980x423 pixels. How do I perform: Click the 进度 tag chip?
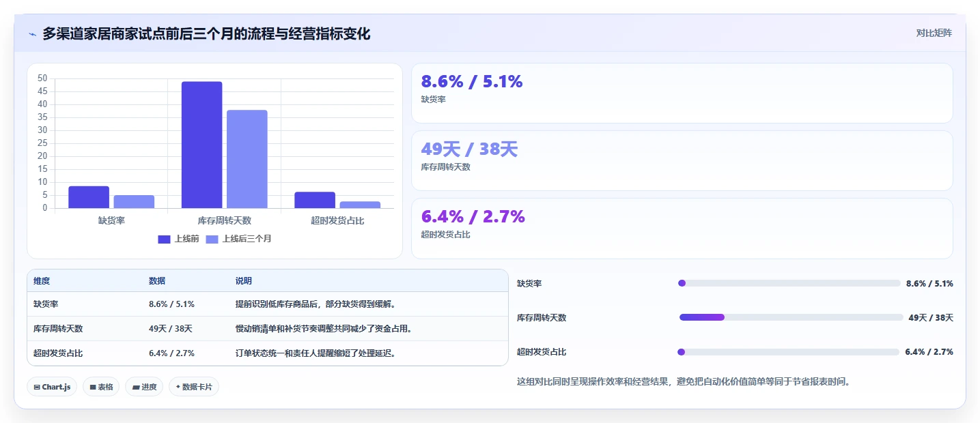pyautogui.click(x=144, y=387)
